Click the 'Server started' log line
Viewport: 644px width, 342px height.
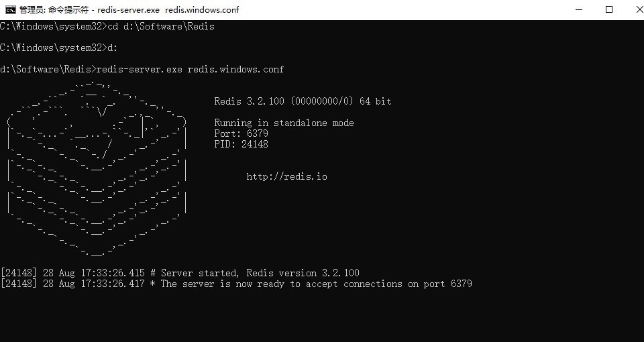180,273
